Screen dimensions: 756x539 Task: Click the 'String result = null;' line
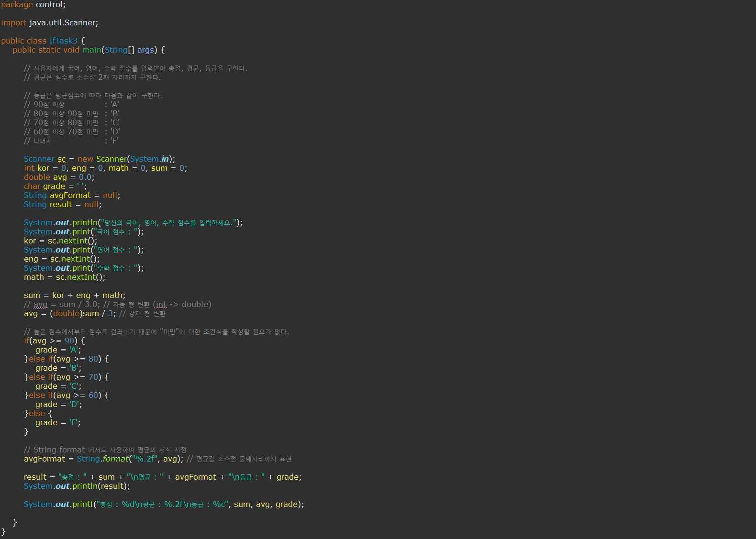(x=63, y=205)
